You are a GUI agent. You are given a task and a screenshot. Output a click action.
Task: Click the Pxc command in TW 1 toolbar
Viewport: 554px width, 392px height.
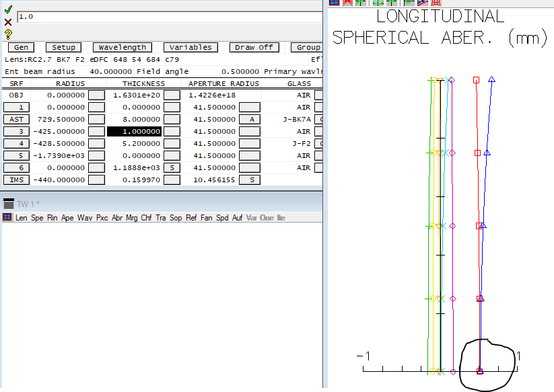(x=102, y=218)
